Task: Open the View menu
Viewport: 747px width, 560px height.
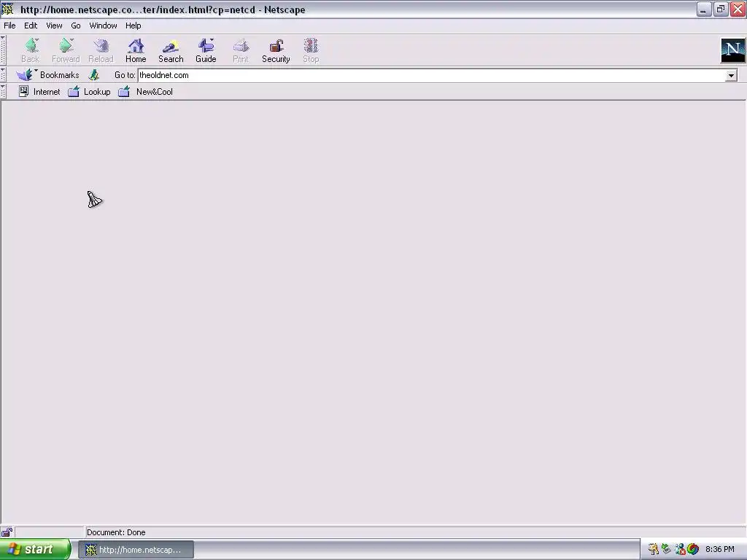Action: pyautogui.click(x=54, y=26)
